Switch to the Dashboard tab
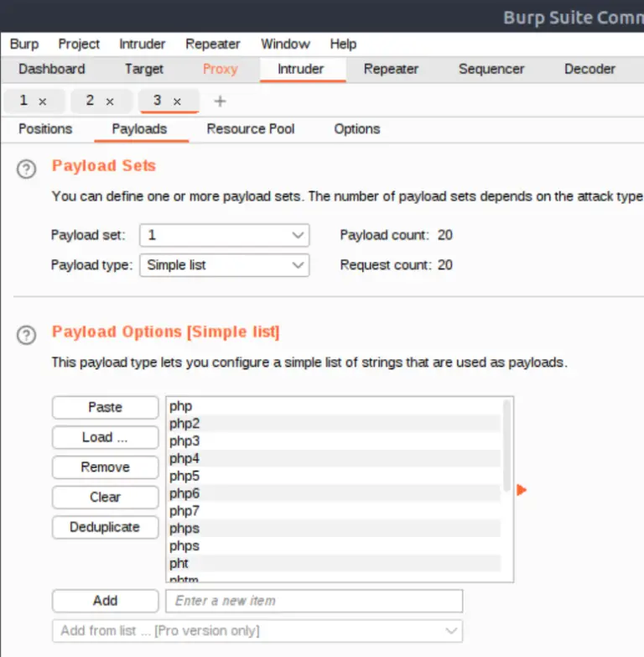 pos(52,69)
